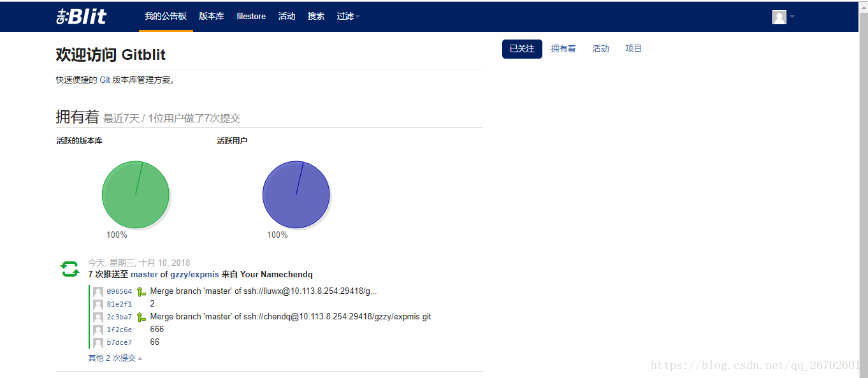The image size is (868, 378).
Task: Click commit message '2'
Action: click(152, 304)
